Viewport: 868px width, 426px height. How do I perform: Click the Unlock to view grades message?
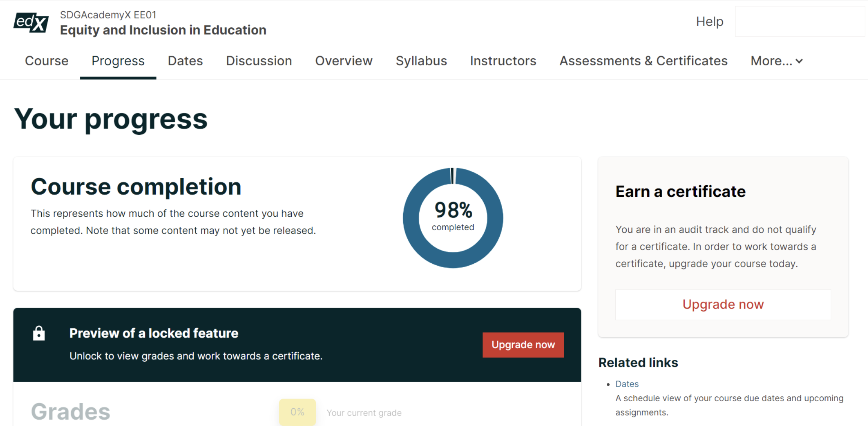point(196,356)
